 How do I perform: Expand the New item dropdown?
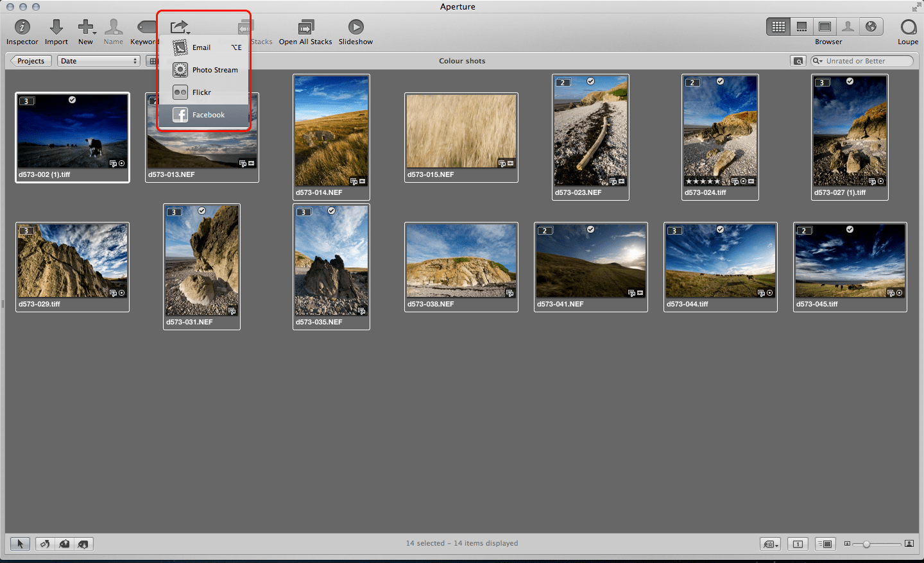point(86,27)
